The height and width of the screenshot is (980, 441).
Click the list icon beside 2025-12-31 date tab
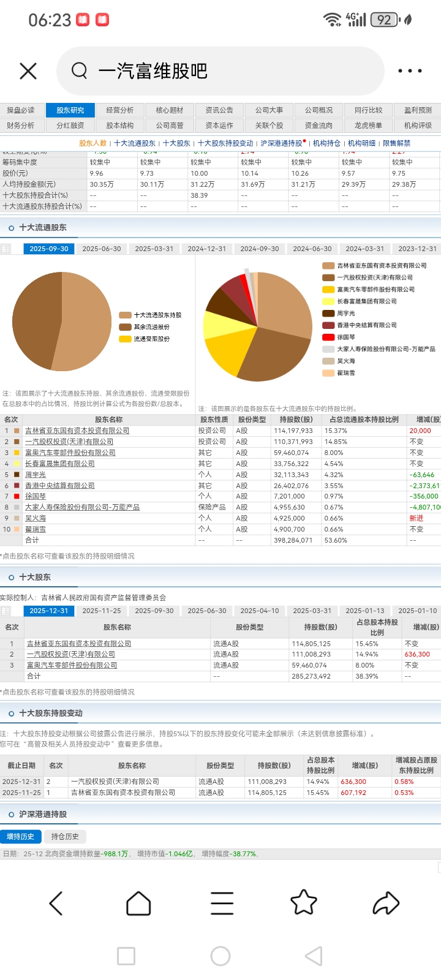coord(6,611)
